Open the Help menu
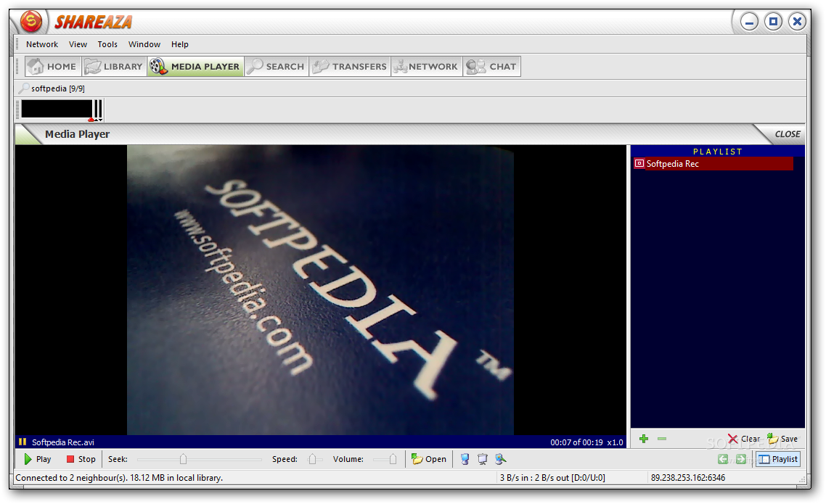The height and width of the screenshot is (504, 826). pyautogui.click(x=179, y=44)
